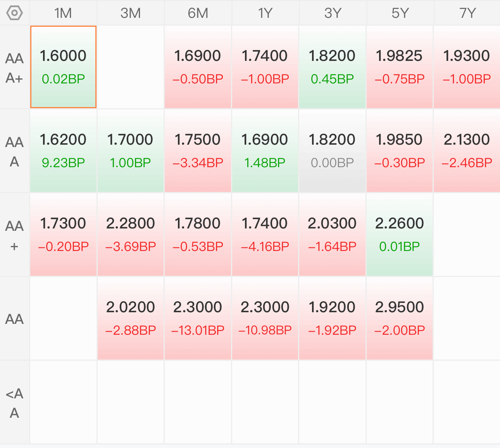Screen dimensions: 500x448
Task: Open the AAA 1M cell showing 9.23BP
Action: 63,151
